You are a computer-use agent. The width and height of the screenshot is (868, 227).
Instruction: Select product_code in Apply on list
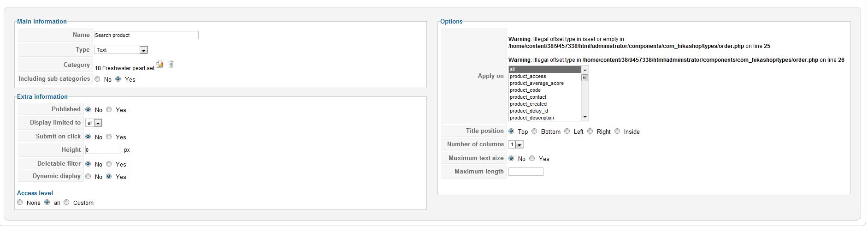[526, 90]
